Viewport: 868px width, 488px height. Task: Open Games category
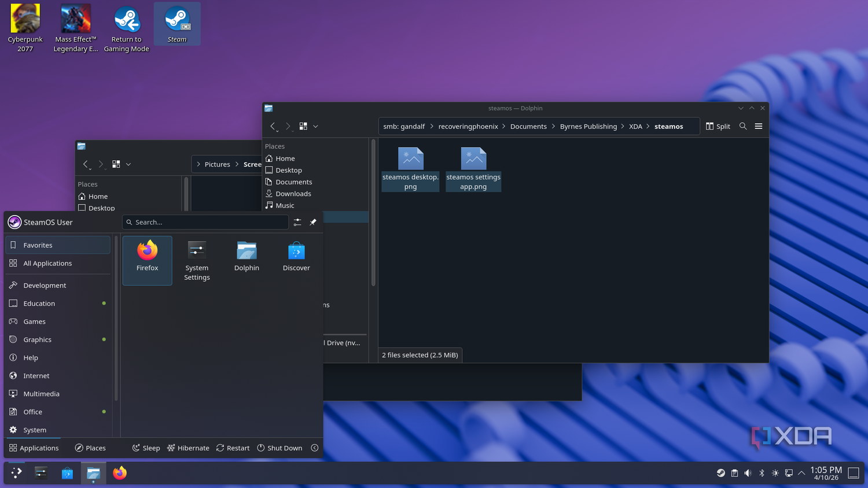click(57, 321)
